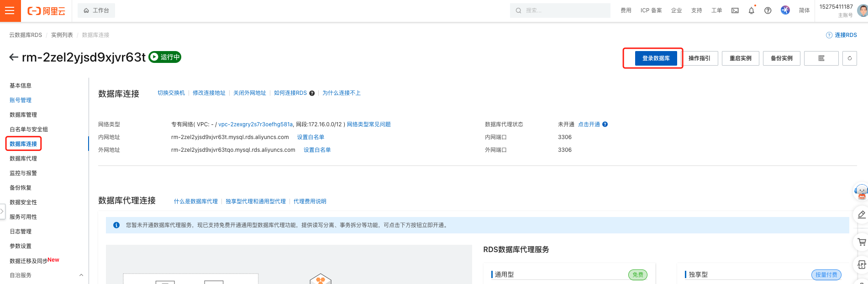Open the hamburger main menu
The image size is (868, 284).
pyautogui.click(x=10, y=10)
